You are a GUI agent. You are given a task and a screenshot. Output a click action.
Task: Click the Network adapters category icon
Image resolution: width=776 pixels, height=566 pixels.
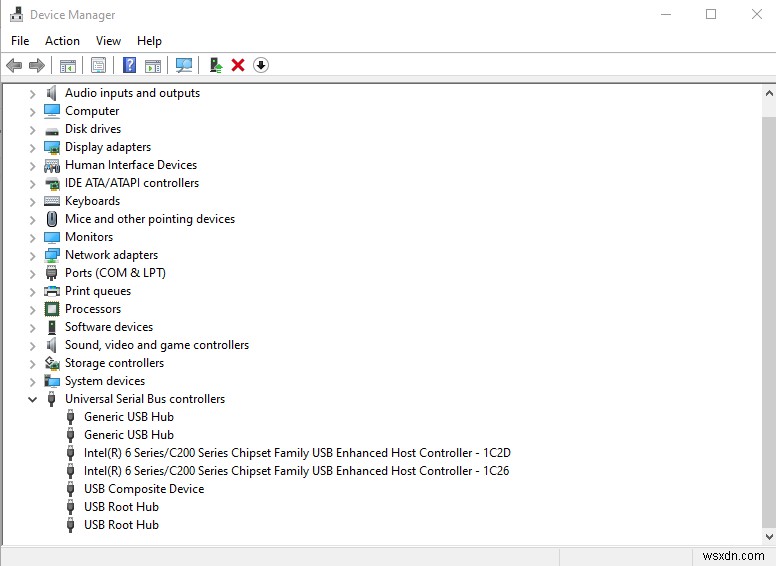pos(51,255)
